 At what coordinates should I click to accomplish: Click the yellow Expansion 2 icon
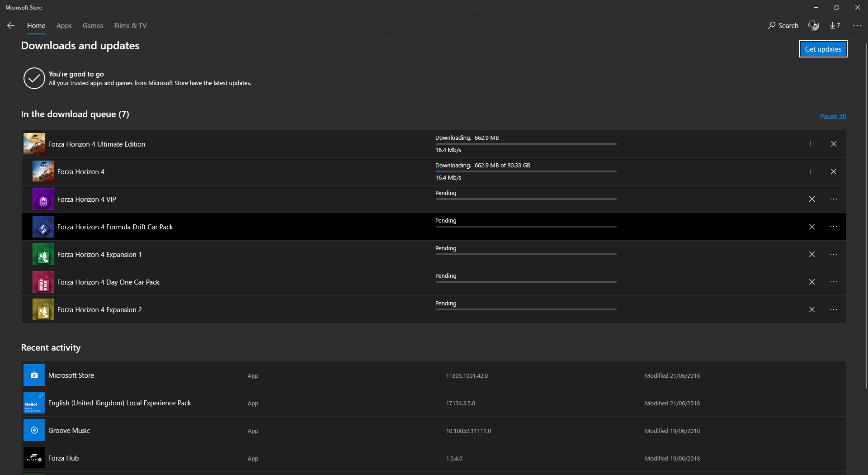pyautogui.click(x=43, y=309)
